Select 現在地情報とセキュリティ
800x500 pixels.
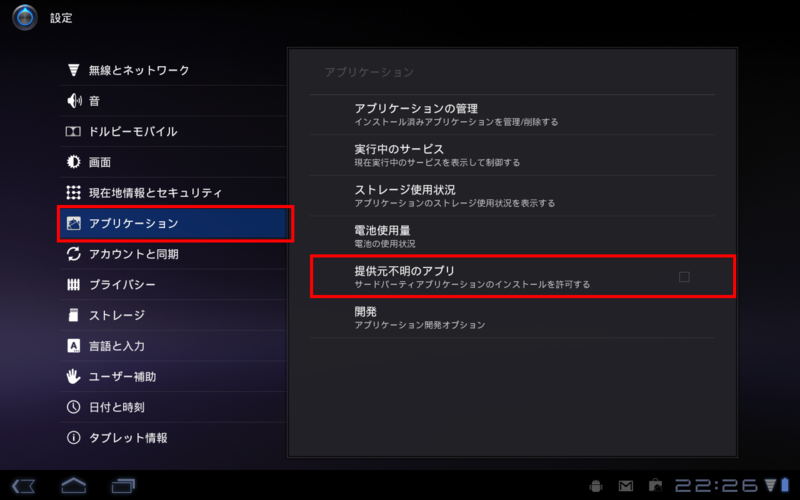point(173,192)
